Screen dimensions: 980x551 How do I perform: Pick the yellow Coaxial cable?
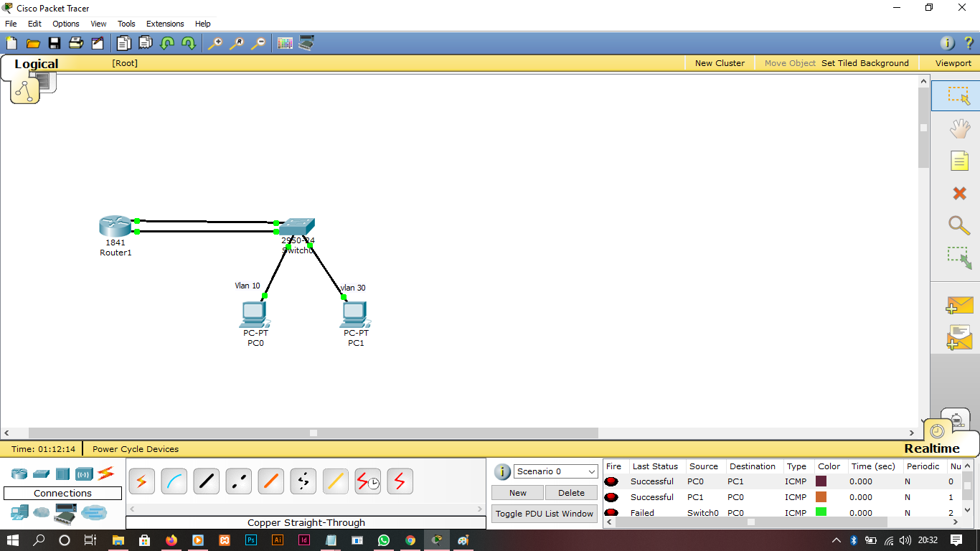(x=335, y=481)
